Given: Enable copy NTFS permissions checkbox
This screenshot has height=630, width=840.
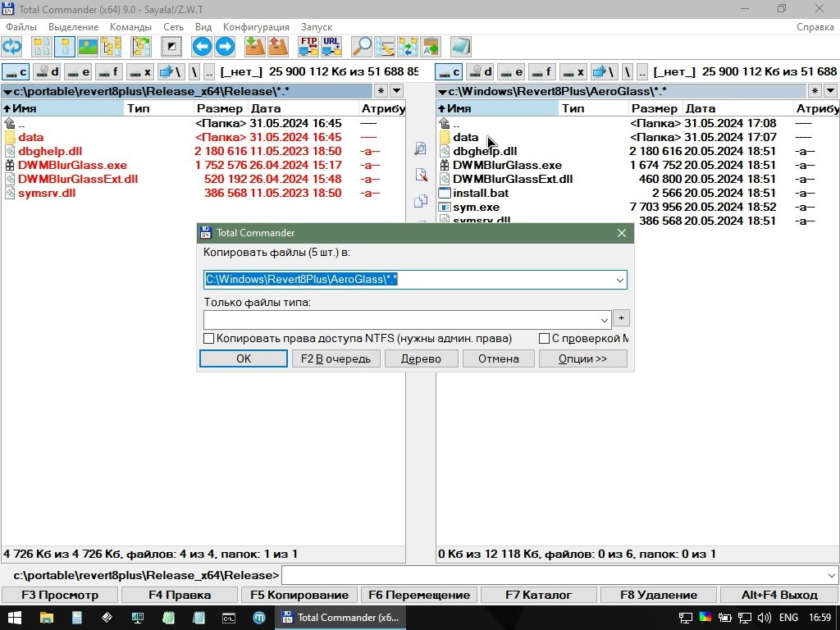Looking at the screenshot, I should (x=209, y=339).
